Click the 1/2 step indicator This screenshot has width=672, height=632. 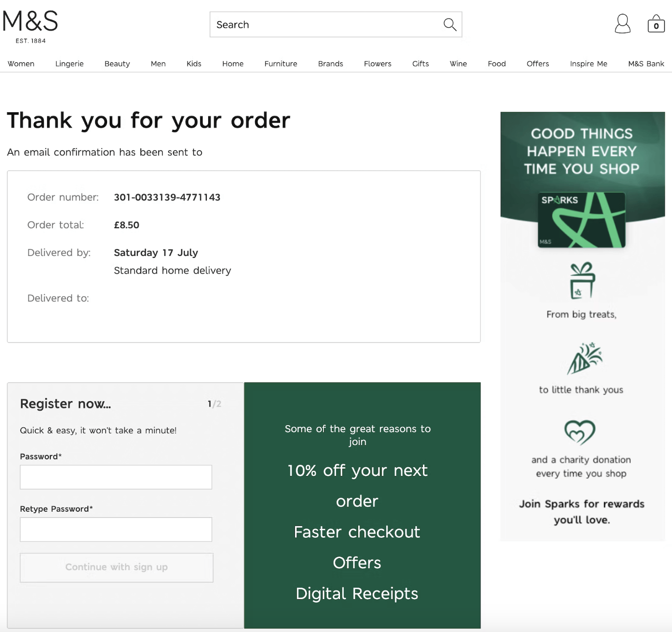[x=214, y=404]
